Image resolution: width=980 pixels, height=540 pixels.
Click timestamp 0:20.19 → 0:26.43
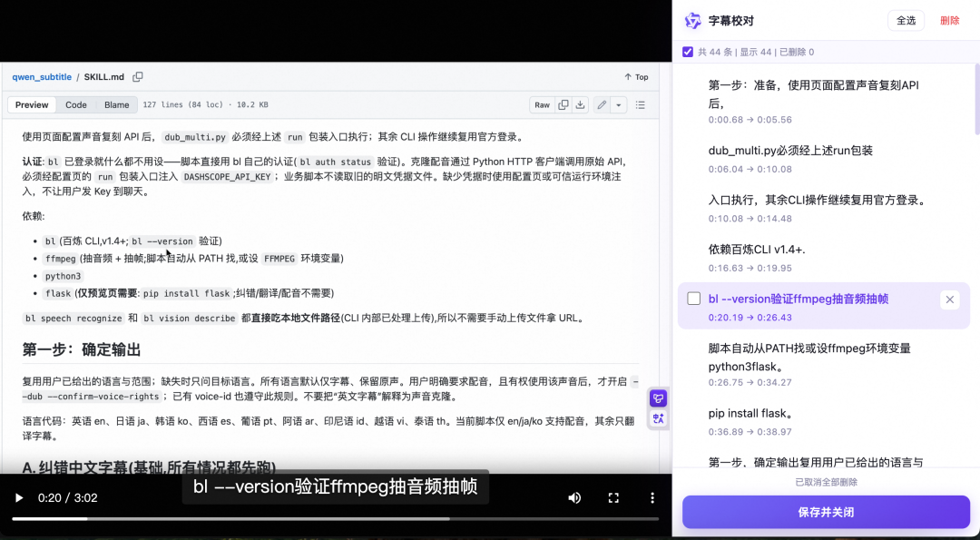(750, 318)
